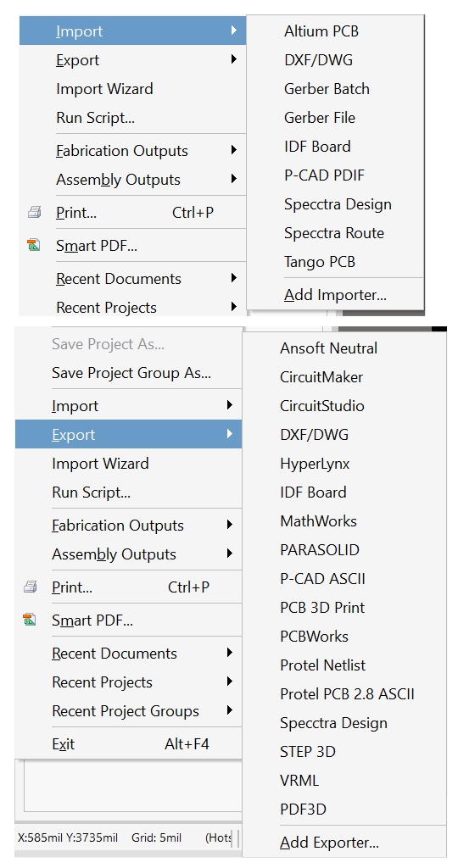This screenshot has height=868, width=458.
Task: Expand Recent Projects arrow in the lower menu
Action: click(230, 682)
